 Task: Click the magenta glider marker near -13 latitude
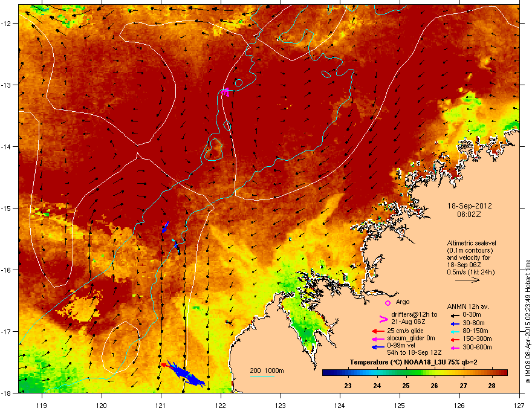(x=225, y=91)
